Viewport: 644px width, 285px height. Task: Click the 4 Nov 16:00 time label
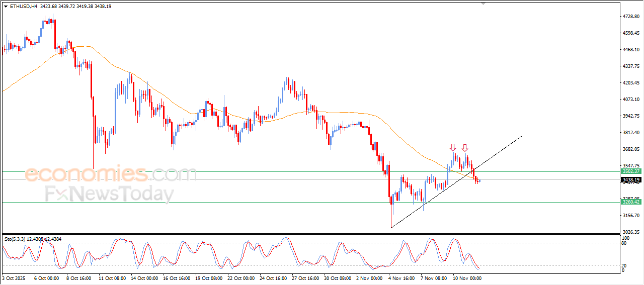point(403,277)
